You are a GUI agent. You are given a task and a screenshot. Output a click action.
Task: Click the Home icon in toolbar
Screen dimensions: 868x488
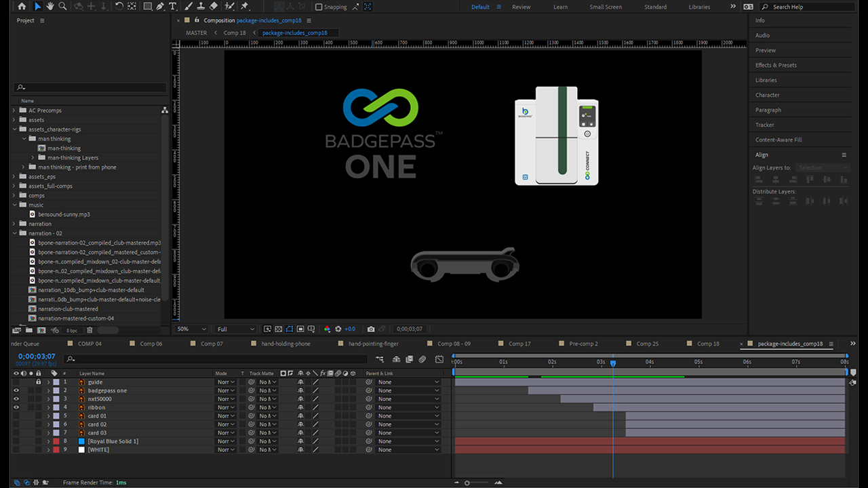pyautogui.click(x=22, y=7)
